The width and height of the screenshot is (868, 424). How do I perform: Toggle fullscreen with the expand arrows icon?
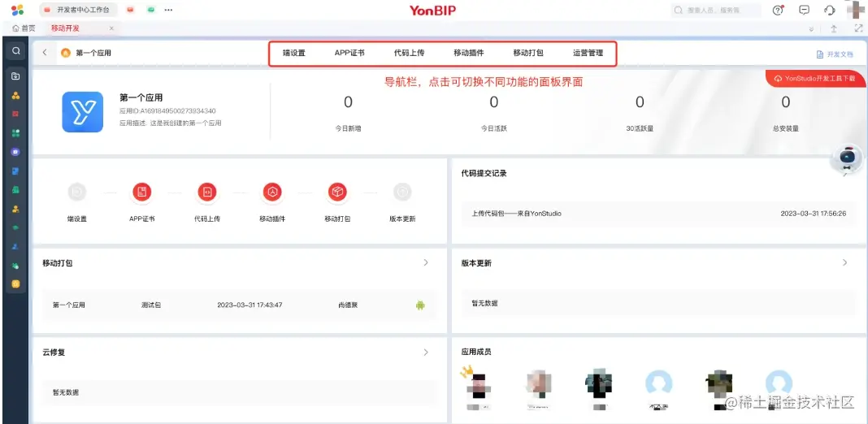[x=858, y=28]
